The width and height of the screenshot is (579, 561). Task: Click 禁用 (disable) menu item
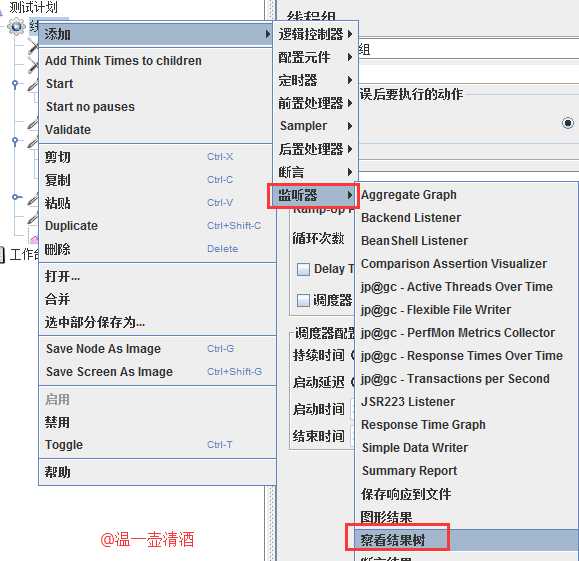[x=157, y=422]
